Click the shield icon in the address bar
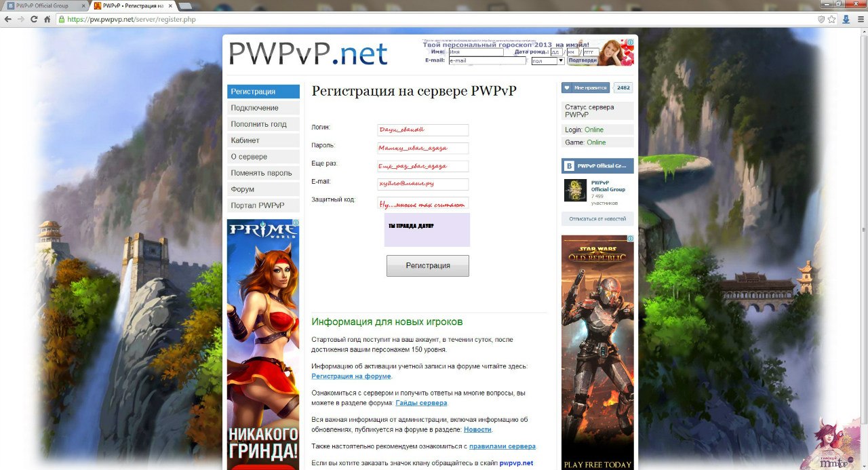 click(x=821, y=19)
